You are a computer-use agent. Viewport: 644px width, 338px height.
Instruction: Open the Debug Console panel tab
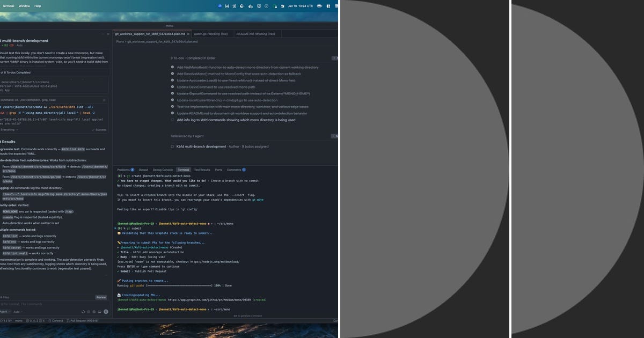pyautogui.click(x=163, y=170)
